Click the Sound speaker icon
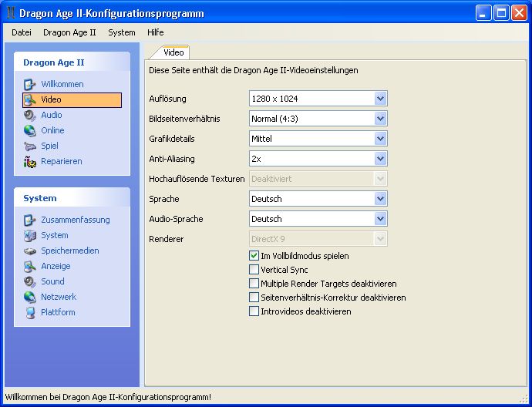 pos(29,281)
